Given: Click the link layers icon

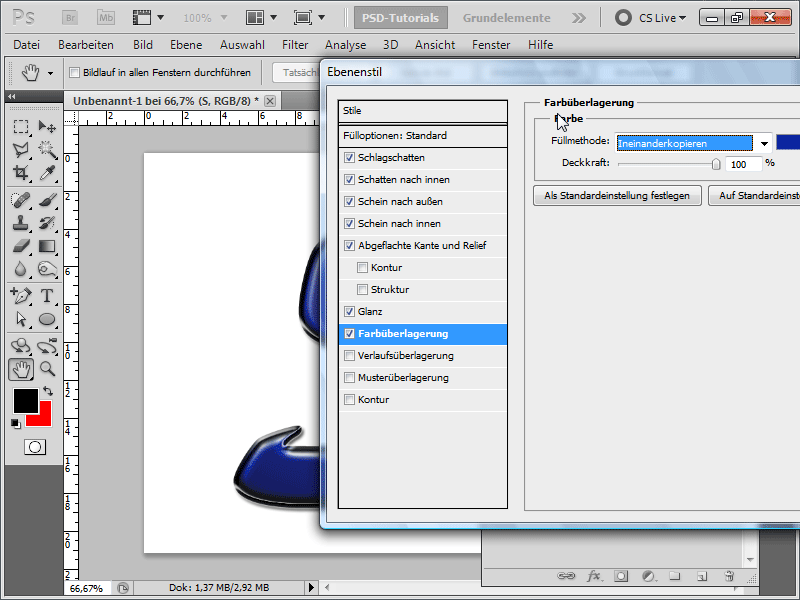Looking at the screenshot, I should click(x=566, y=576).
